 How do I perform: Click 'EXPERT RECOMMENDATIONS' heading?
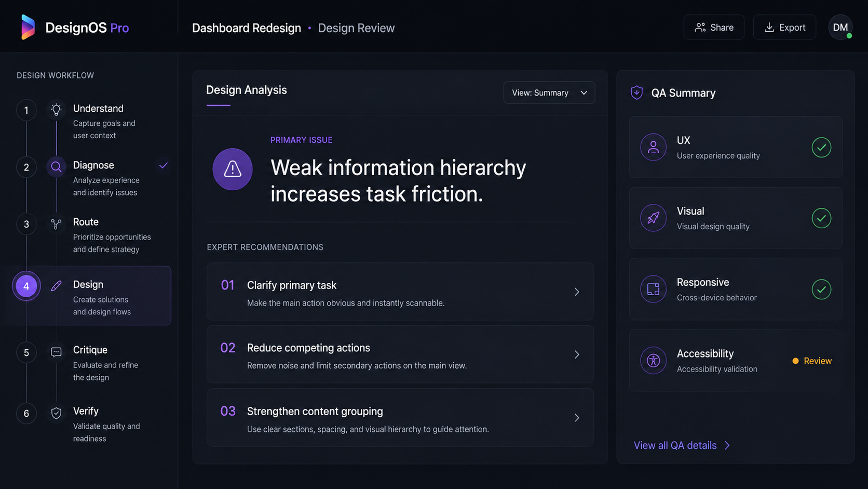(x=265, y=247)
